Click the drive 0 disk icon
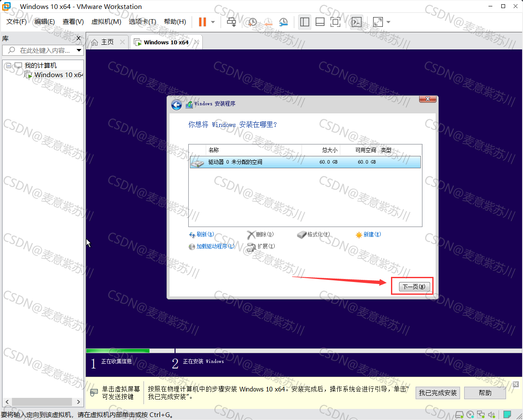 (198, 162)
